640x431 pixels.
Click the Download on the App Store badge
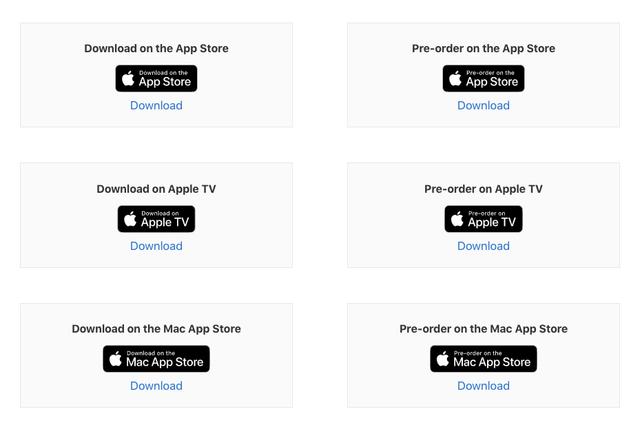point(156,78)
